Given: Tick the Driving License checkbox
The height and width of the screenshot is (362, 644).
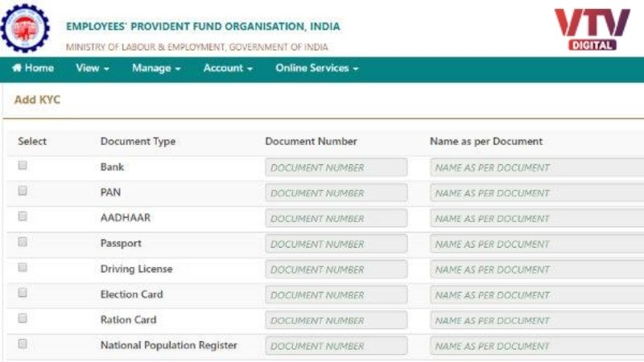Looking at the screenshot, I should 23,267.
